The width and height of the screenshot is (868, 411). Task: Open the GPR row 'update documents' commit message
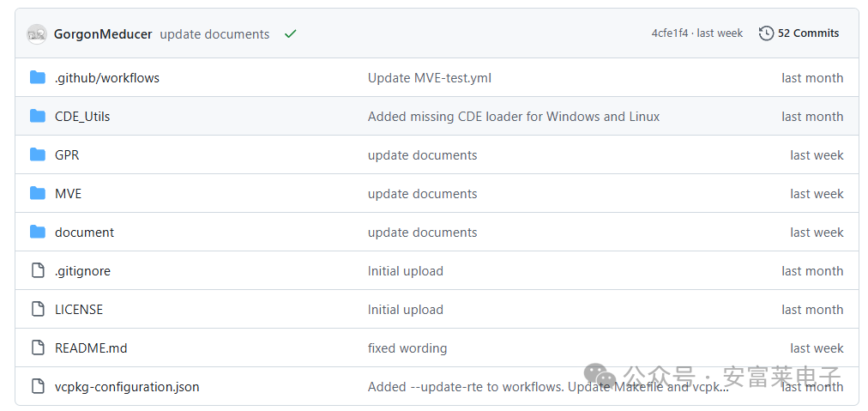[x=422, y=155]
